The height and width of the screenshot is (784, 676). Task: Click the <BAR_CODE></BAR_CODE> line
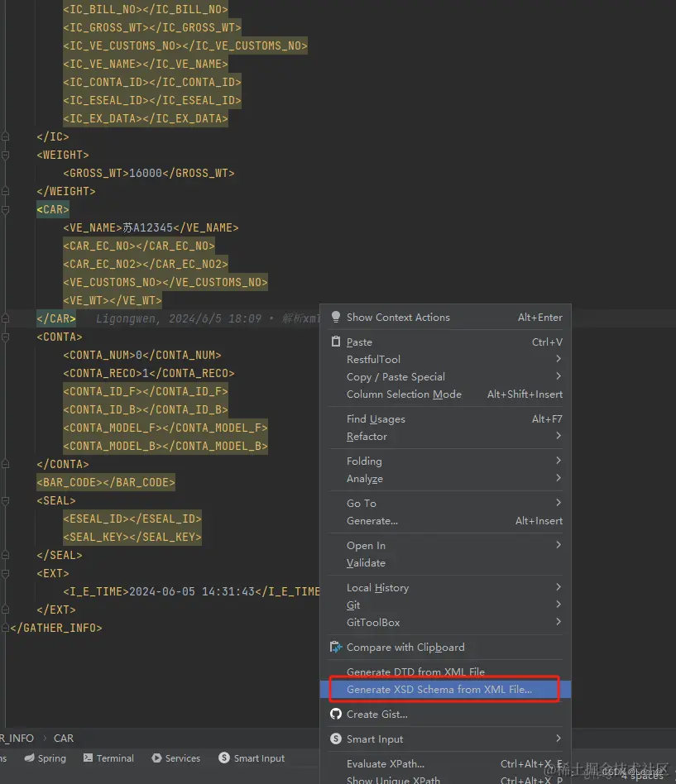106,482
